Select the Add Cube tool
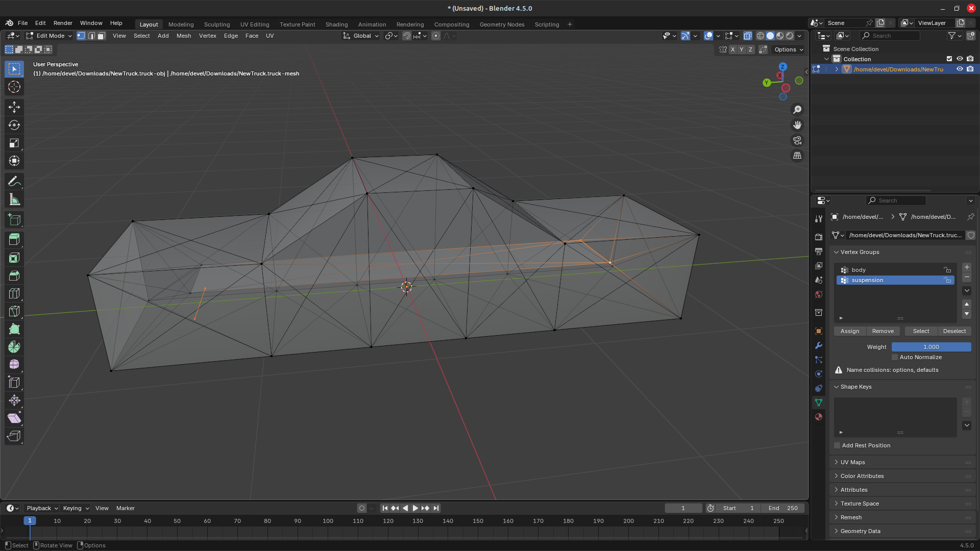 point(14,220)
